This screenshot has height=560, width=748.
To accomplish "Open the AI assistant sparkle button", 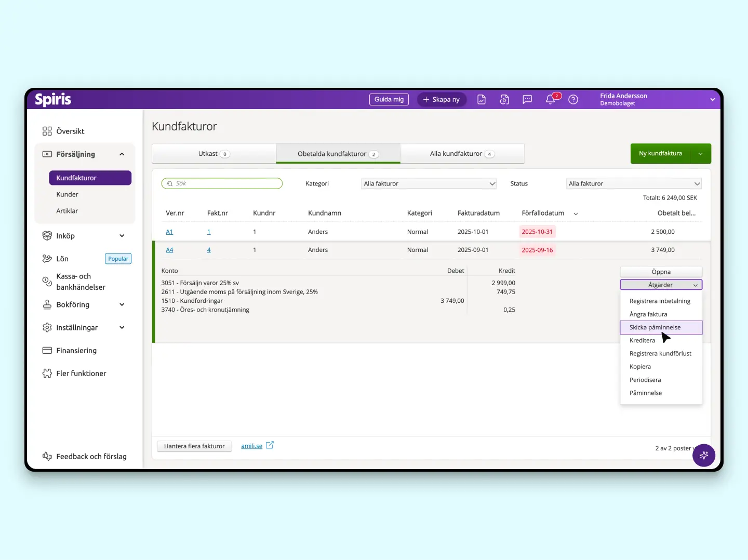I will [704, 456].
